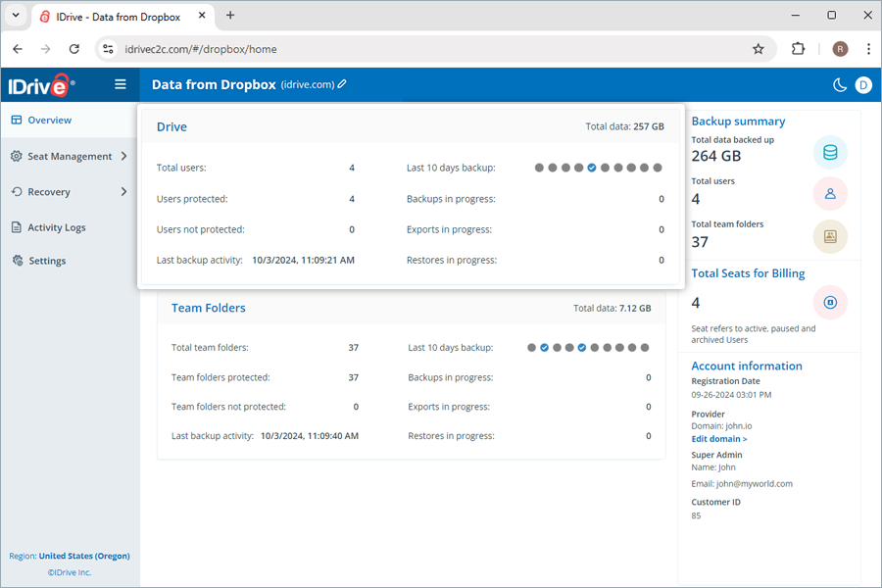Click the total data database icon
The image size is (882, 588).
830,153
